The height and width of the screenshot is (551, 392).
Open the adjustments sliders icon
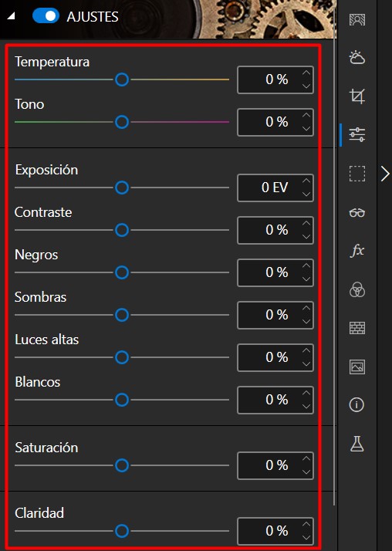click(x=357, y=134)
